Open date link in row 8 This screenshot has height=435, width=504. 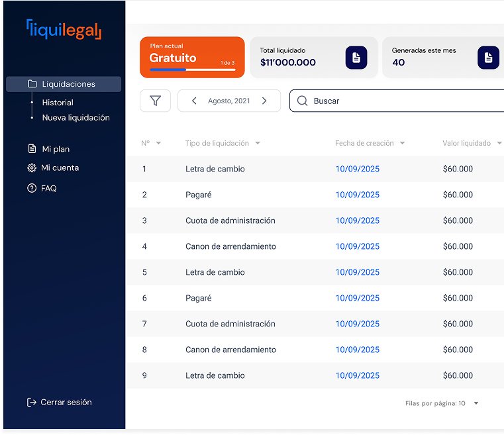tap(358, 350)
